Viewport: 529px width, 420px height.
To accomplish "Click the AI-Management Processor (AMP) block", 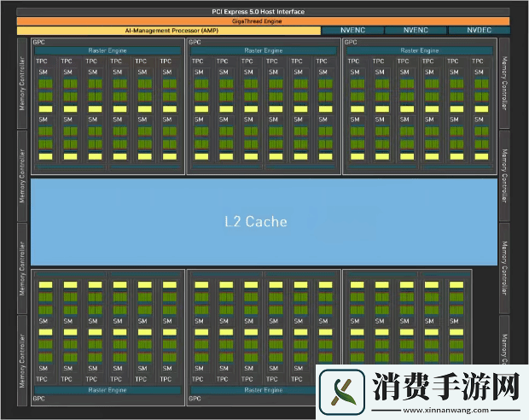I will (x=167, y=30).
